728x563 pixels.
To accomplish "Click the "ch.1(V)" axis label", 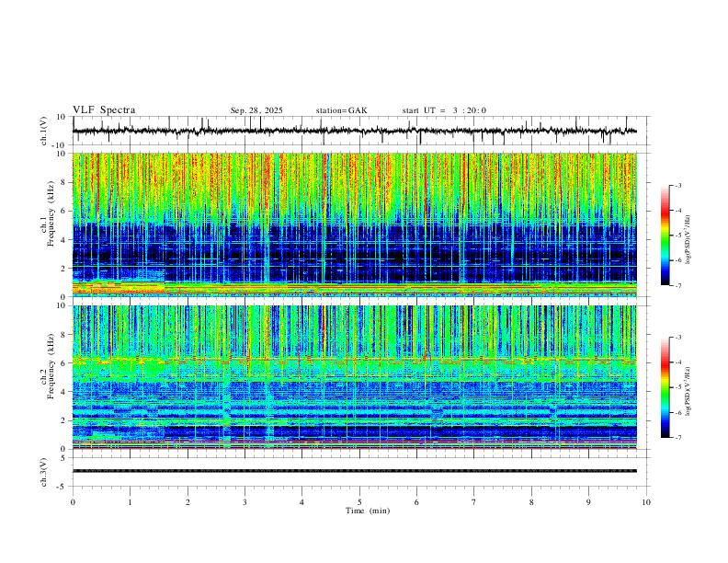I will click(44, 131).
